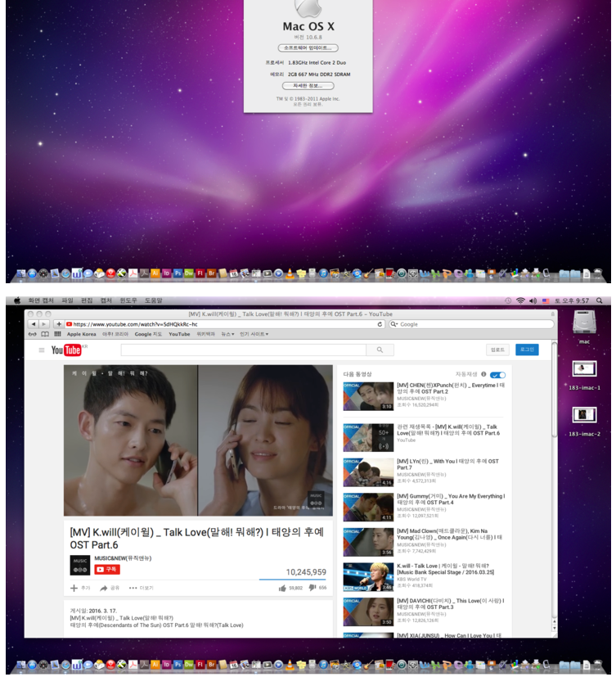Click the YouTube logo in the page header
This screenshot has width=616, height=677.
point(66,350)
